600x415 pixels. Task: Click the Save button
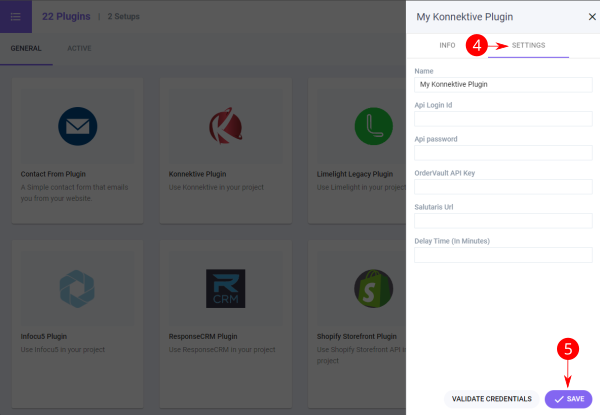pyautogui.click(x=568, y=399)
